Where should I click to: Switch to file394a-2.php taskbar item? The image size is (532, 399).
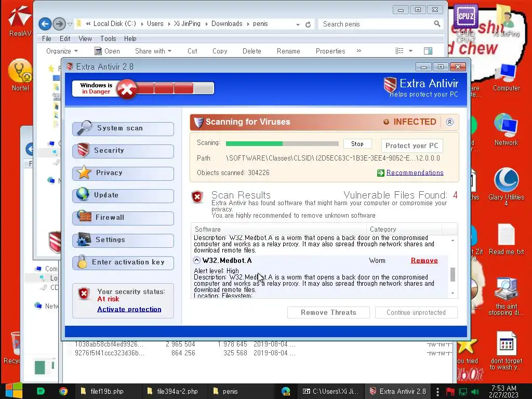pos(172,391)
